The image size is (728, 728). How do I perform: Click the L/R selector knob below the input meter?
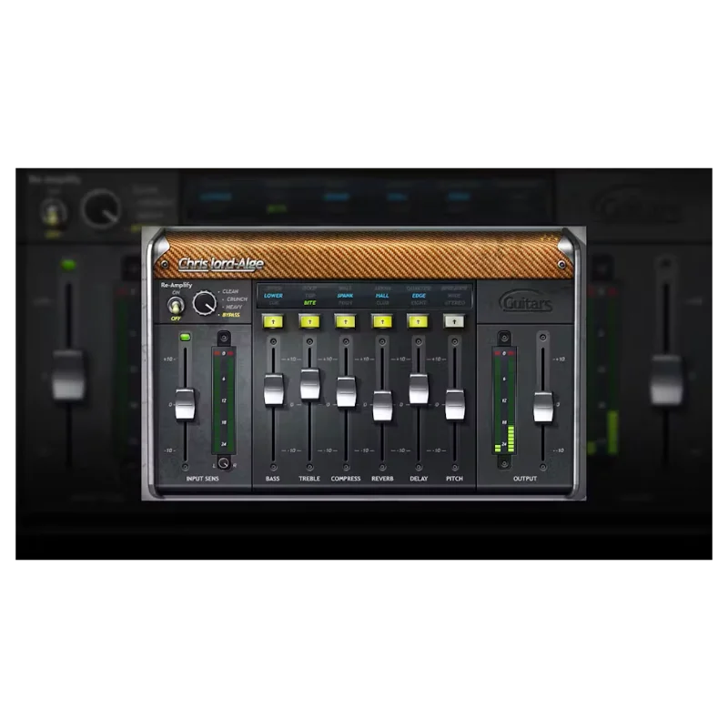click(x=224, y=463)
